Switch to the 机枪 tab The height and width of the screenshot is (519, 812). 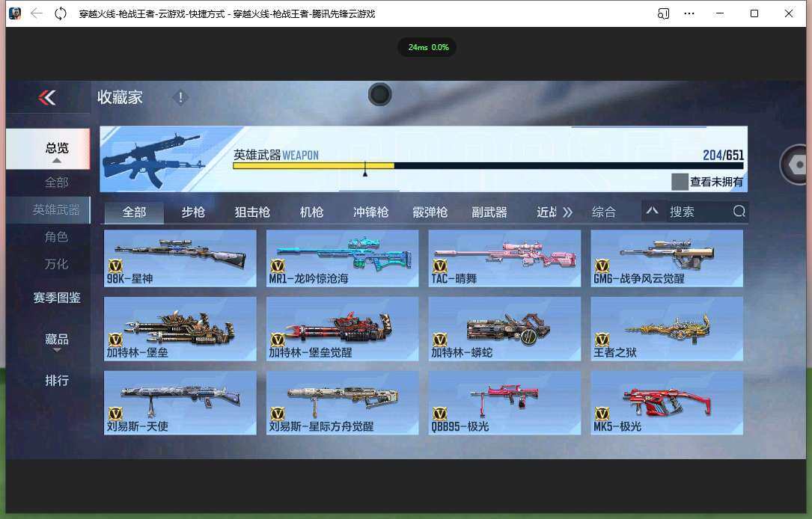tap(311, 212)
